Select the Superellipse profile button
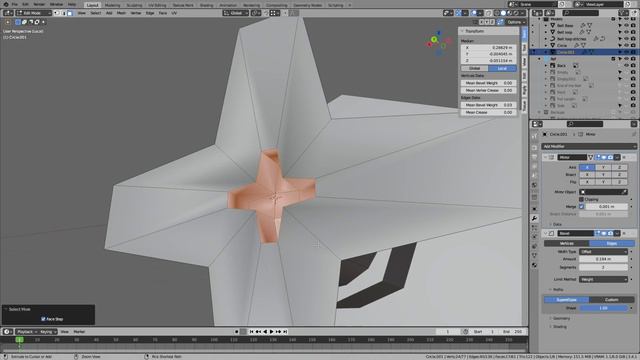The image size is (640, 360). pyautogui.click(x=567, y=300)
